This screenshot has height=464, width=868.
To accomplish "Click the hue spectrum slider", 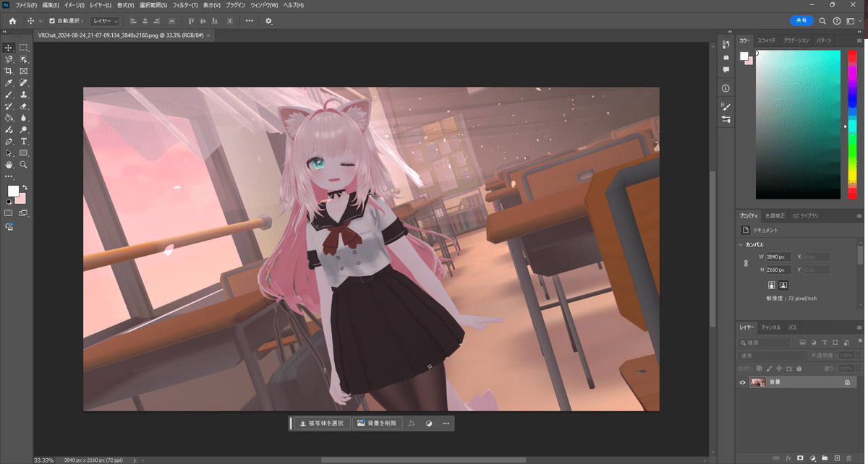I will 853,124.
